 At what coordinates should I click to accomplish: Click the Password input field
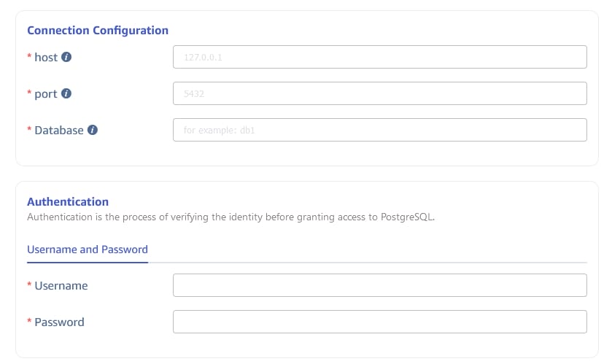pos(379,322)
